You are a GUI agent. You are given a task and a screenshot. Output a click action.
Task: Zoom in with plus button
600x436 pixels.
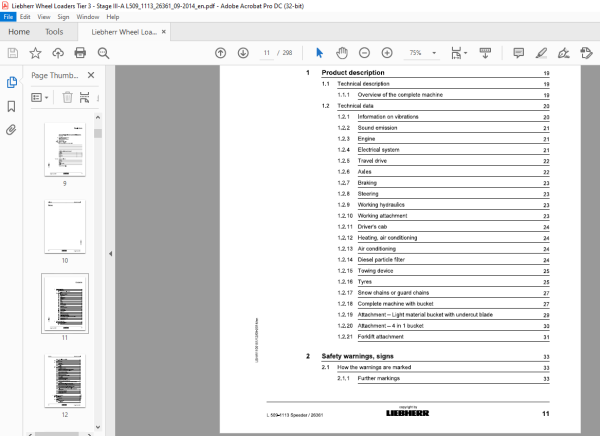coord(387,53)
